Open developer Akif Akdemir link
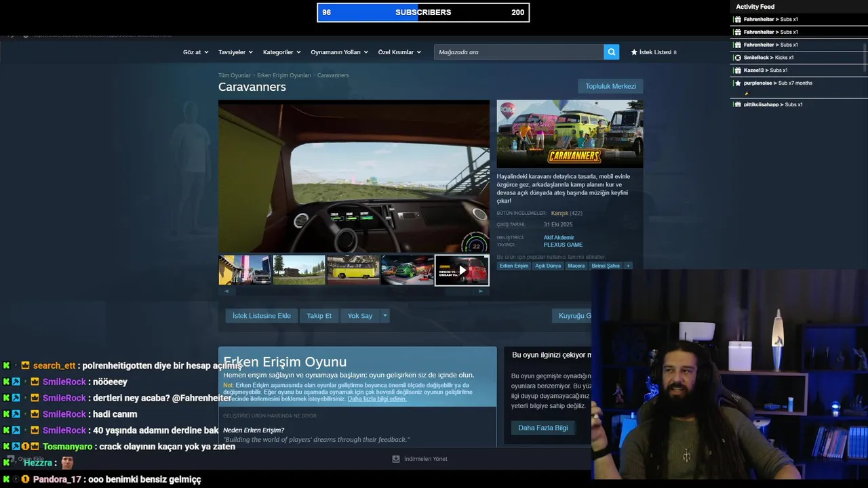 (559, 237)
